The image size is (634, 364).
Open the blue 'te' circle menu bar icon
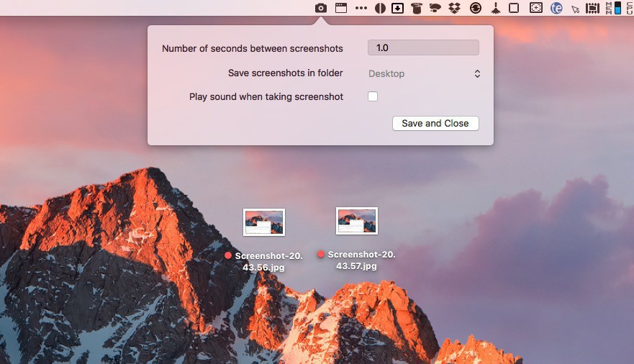[x=556, y=8]
